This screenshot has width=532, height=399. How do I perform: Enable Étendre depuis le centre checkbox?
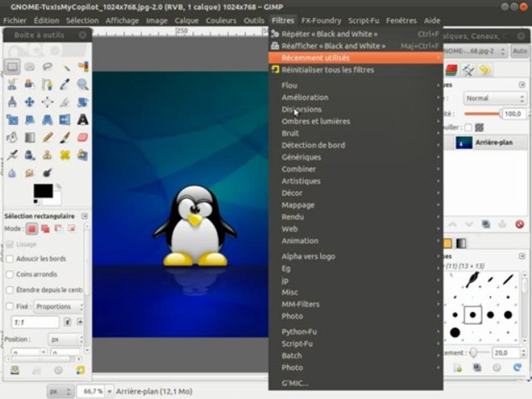(10, 290)
